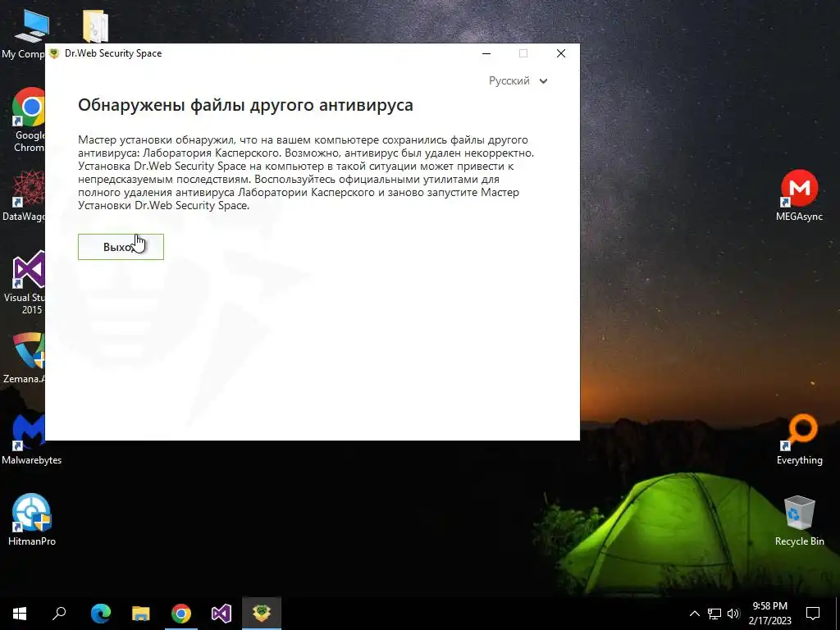The height and width of the screenshot is (630, 840).
Task: Select Malwarebytes desktop shortcut
Action: point(31,440)
